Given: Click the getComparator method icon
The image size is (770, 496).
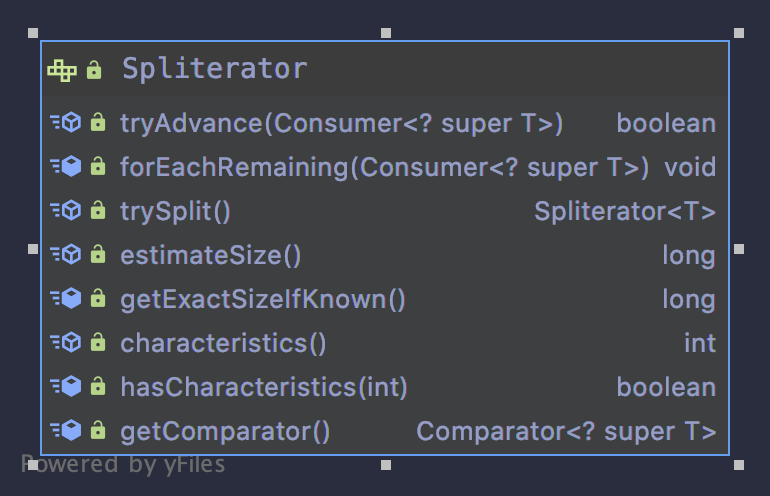Looking at the screenshot, I should [66, 432].
